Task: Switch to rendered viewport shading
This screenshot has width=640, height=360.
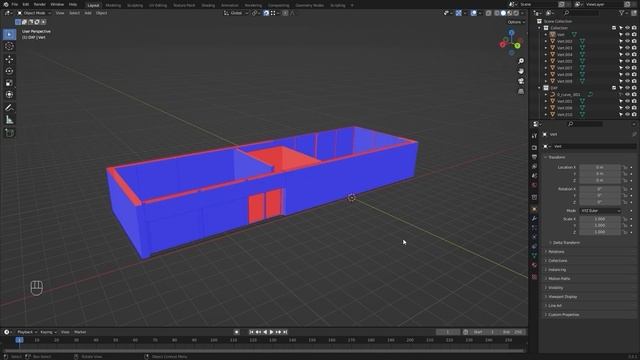Action: [516, 13]
